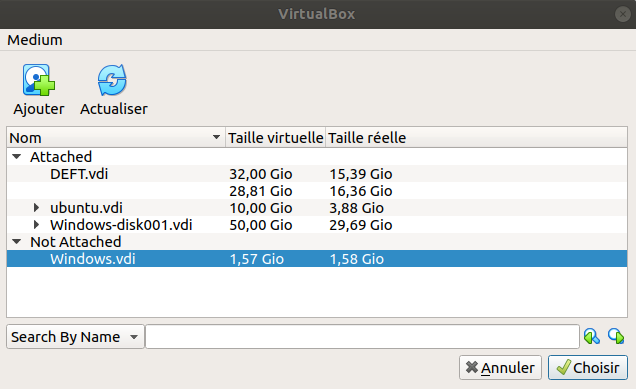
Task: Expand the ubuntu.vdi tree entry
Action: [37, 208]
